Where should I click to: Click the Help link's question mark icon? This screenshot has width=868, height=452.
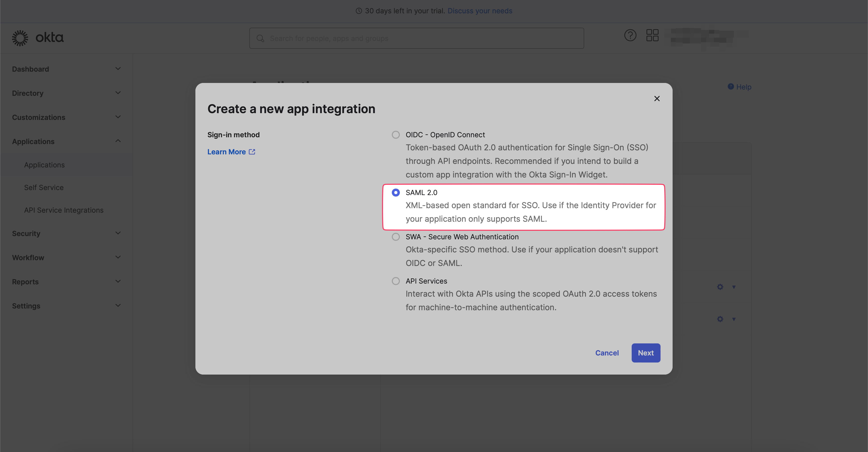coord(731,87)
